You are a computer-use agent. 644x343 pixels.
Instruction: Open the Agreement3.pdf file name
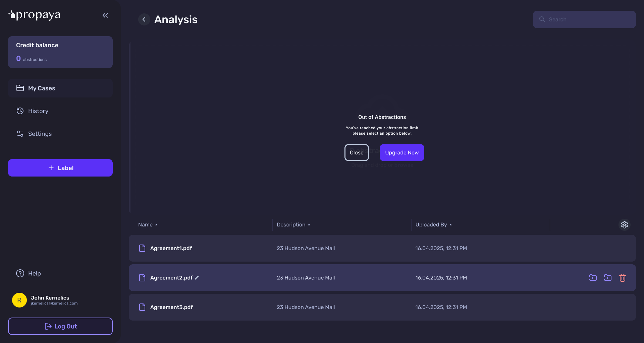pyautogui.click(x=171, y=307)
